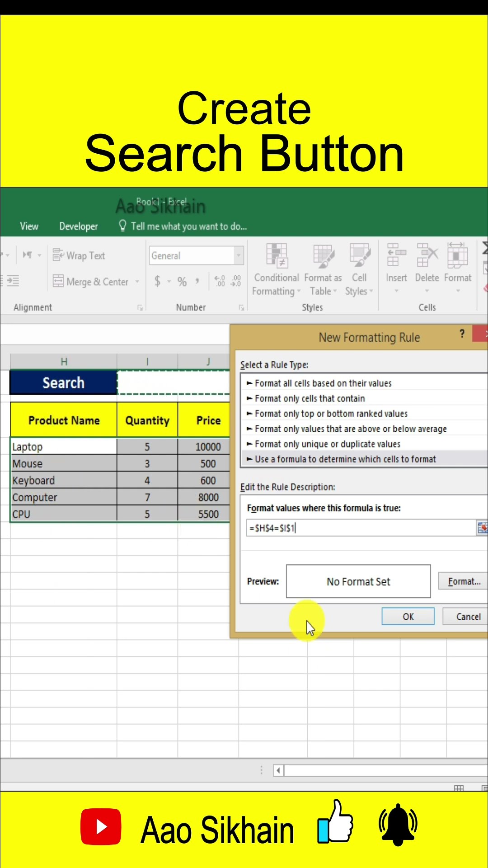488x868 pixels.
Task: Click the YouTube play logo
Action: pyautogui.click(x=101, y=827)
